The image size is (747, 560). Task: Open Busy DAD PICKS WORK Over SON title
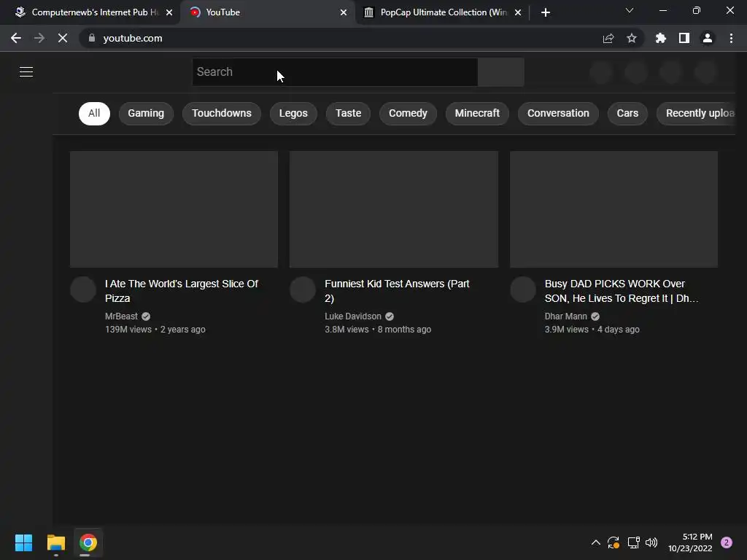point(622,291)
